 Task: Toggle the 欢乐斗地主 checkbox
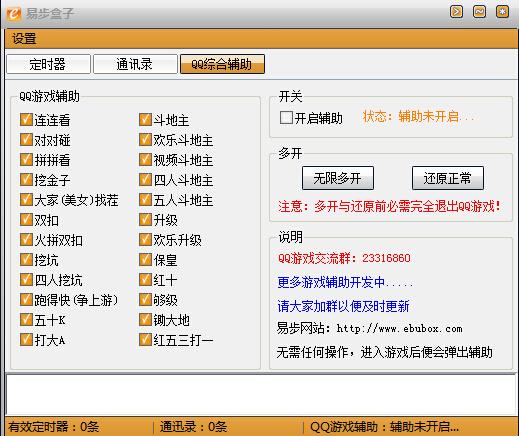[x=145, y=140]
